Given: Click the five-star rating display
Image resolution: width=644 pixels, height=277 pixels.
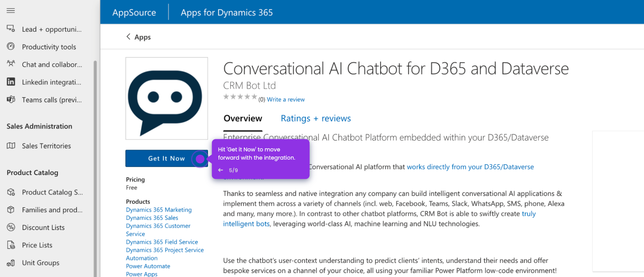Looking at the screenshot, I should click(240, 97).
